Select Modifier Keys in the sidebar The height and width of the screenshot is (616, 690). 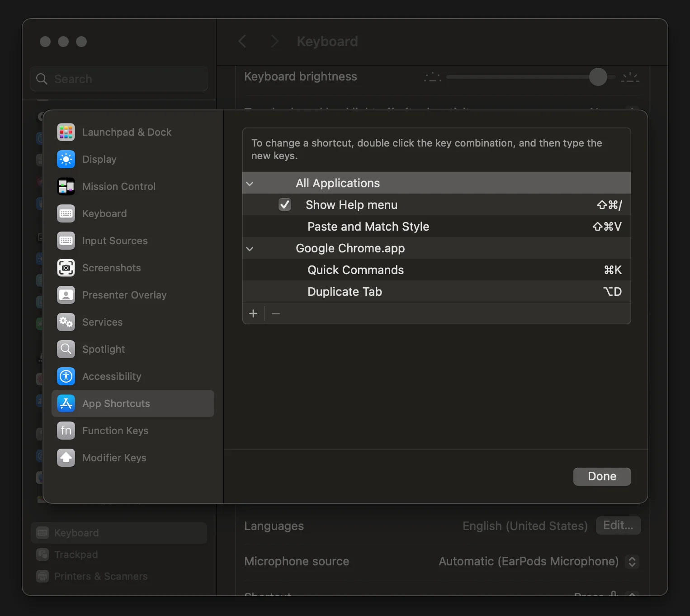tap(114, 458)
